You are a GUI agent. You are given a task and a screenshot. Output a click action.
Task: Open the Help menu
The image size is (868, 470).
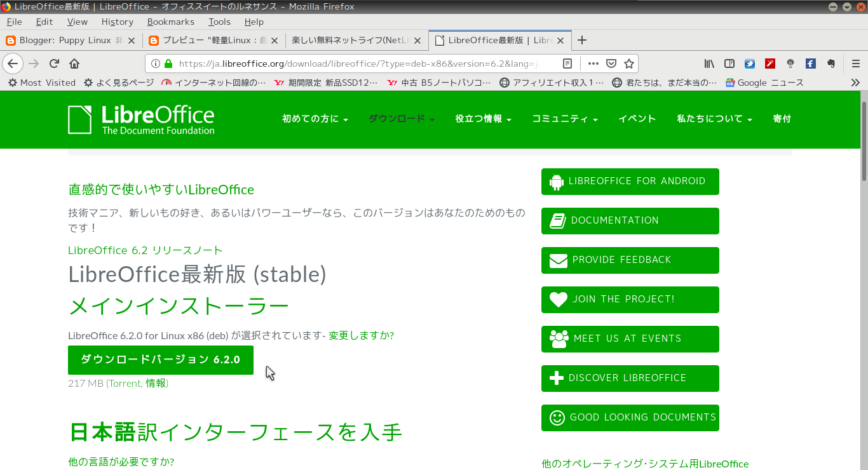(254, 22)
